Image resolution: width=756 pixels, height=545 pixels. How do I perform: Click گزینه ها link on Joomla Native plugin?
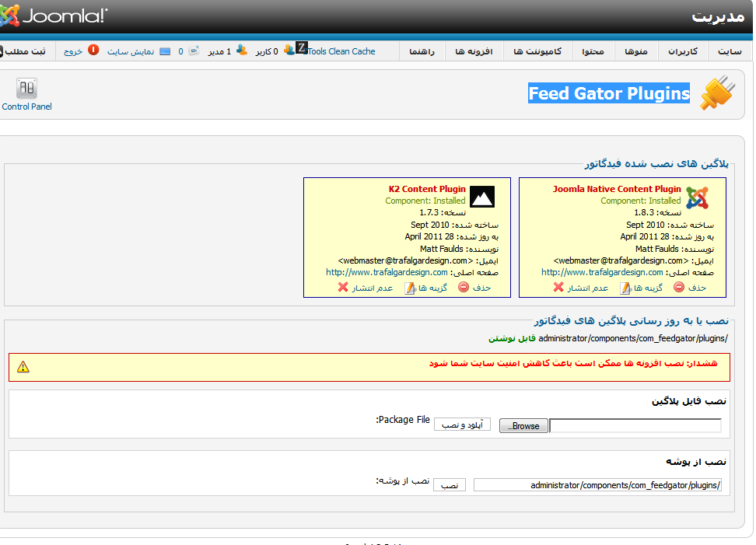(648, 288)
